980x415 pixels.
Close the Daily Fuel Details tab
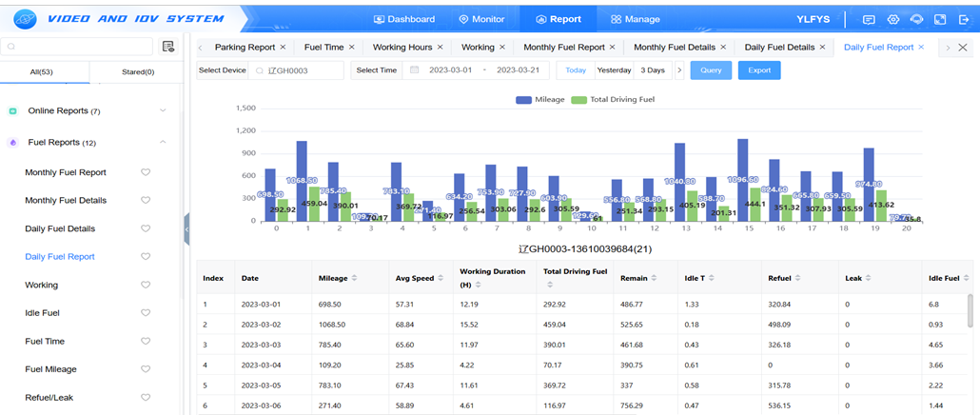coord(822,47)
